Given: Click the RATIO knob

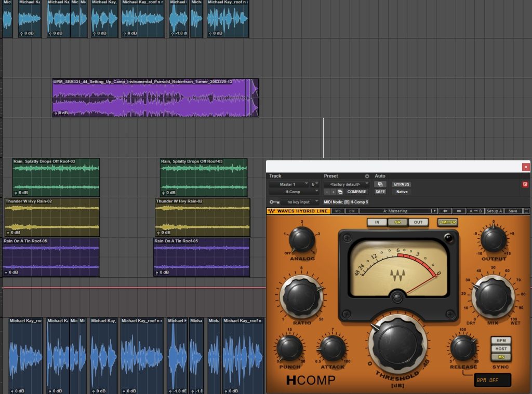Looking at the screenshot, I should tap(302, 297).
